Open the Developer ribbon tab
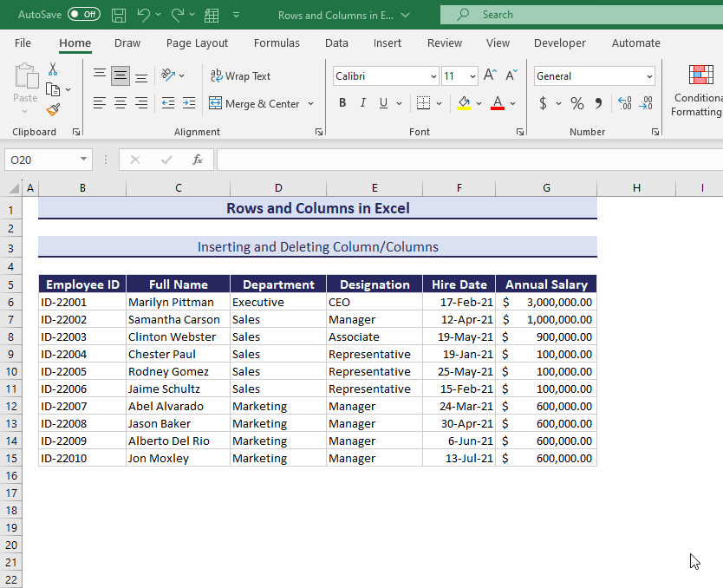723x588 pixels. [559, 42]
